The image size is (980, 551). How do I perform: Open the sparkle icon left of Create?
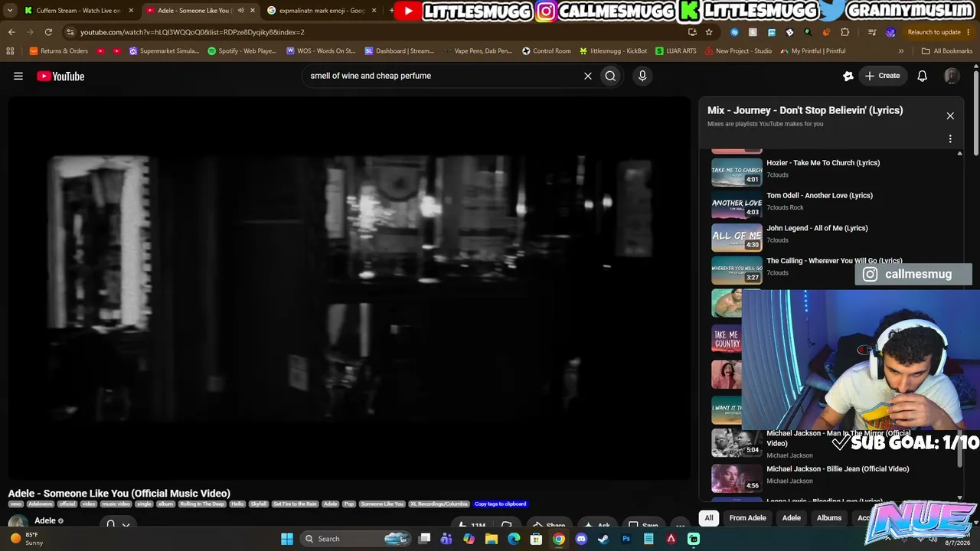848,76
